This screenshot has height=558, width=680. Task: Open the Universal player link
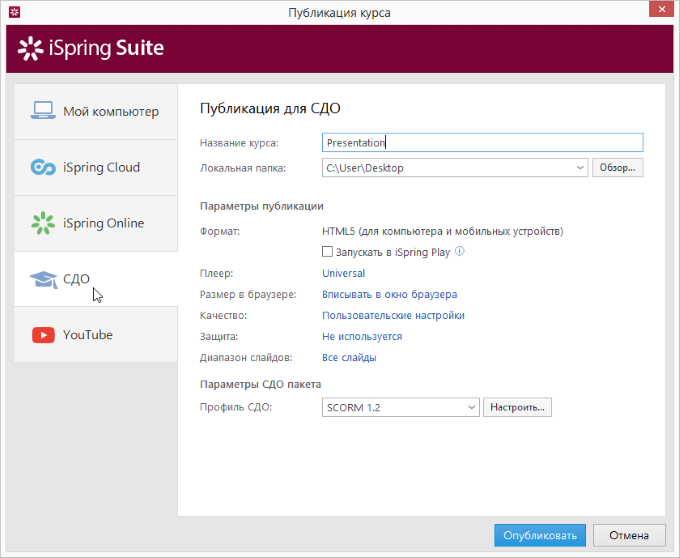(343, 274)
